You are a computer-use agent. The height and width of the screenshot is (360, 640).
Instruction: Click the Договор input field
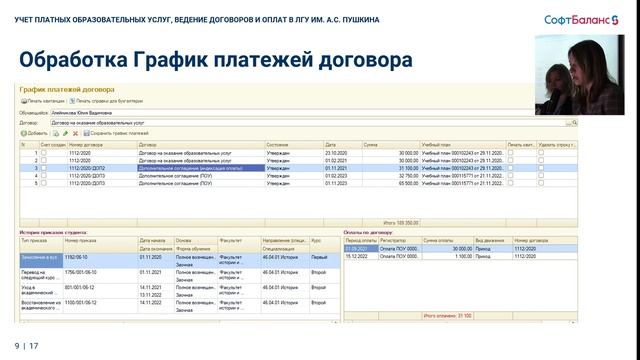(308, 123)
